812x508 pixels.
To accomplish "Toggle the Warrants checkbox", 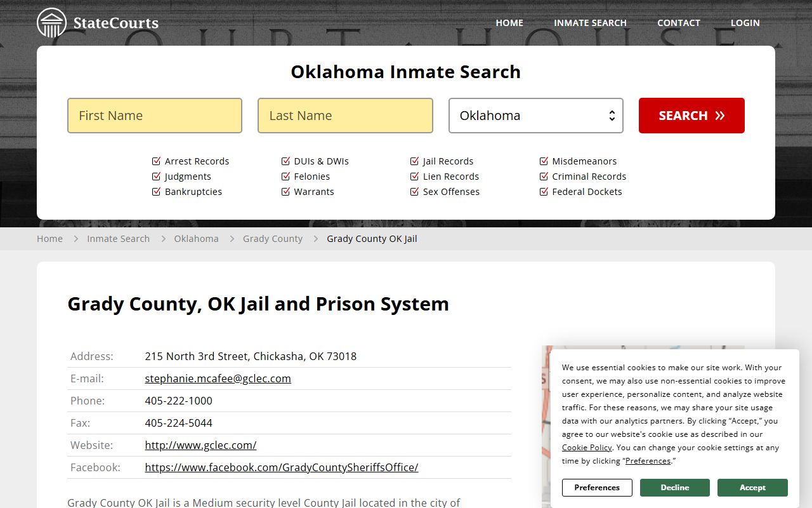I will (285, 192).
